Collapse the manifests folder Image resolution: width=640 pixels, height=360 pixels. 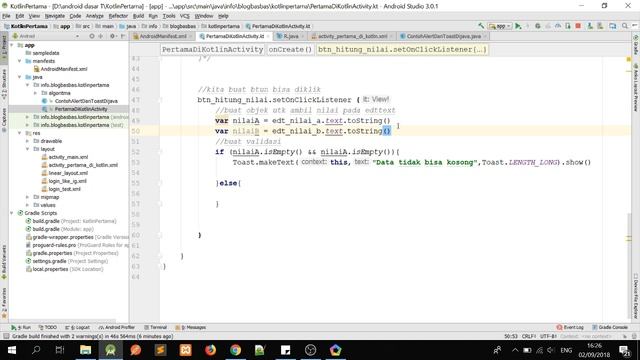20,61
